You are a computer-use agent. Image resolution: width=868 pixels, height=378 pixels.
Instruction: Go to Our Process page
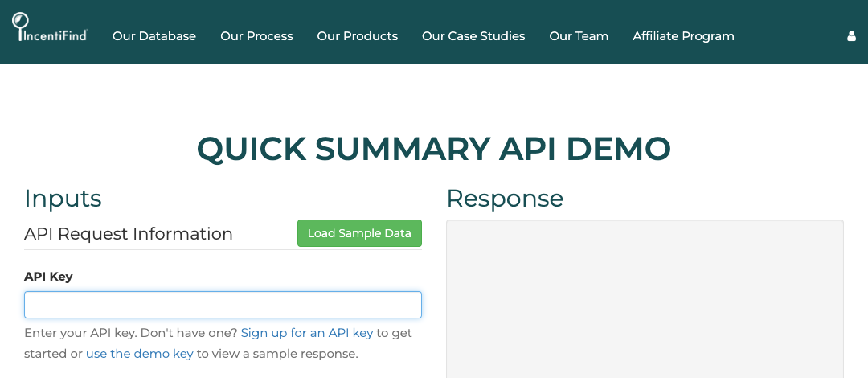[256, 36]
